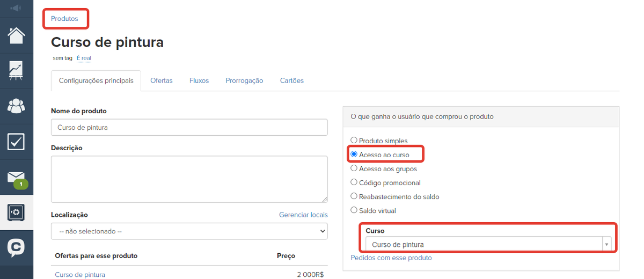
Task: Open the chat bubble icon in sidebar
Action: pyautogui.click(x=16, y=248)
